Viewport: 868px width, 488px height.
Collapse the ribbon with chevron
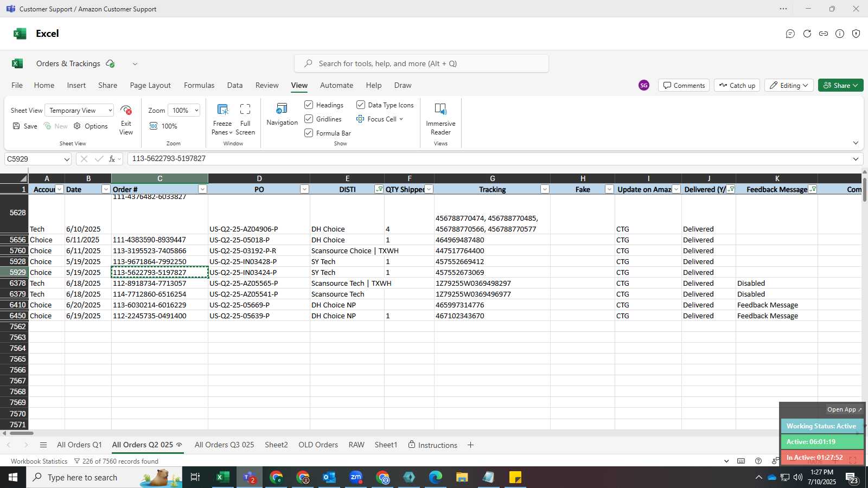[x=856, y=143]
